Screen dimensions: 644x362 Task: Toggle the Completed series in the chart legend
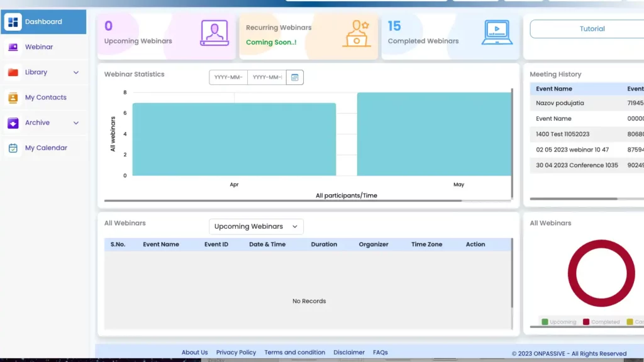click(x=601, y=321)
